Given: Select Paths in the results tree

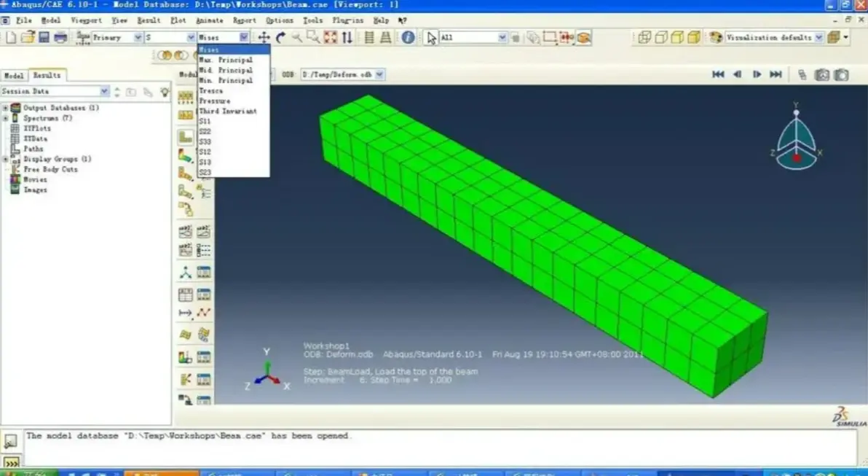Looking at the screenshot, I should pos(33,149).
